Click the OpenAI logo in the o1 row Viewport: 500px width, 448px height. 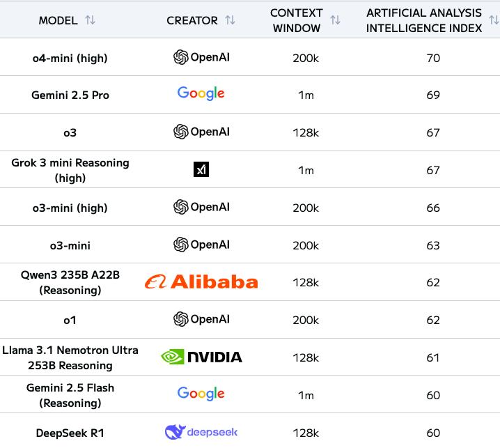(201, 319)
